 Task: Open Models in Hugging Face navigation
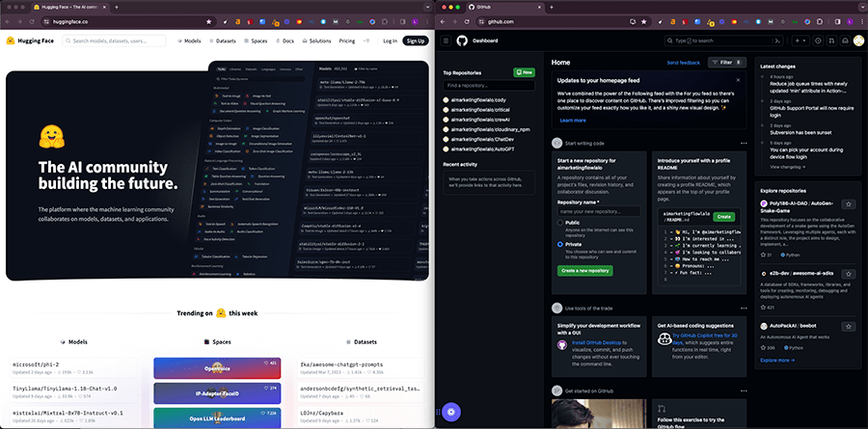click(189, 40)
